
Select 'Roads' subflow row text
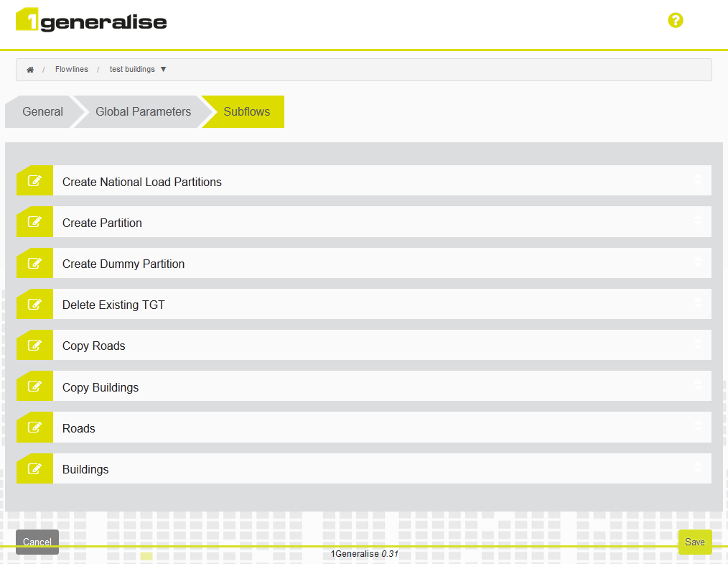tap(79, 428)
